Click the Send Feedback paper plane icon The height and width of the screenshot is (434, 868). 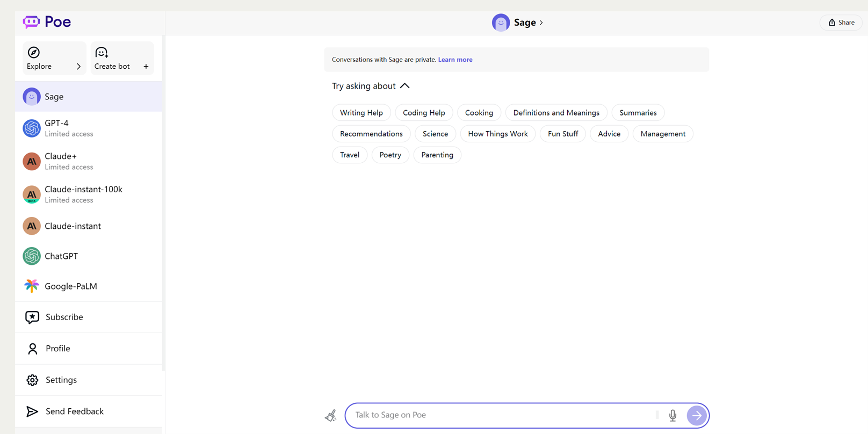[32, 411]
